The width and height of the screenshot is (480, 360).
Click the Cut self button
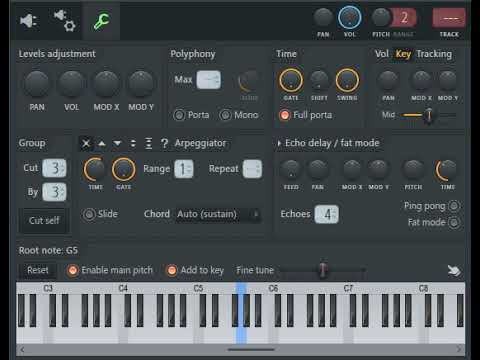[x=44, y=220]
